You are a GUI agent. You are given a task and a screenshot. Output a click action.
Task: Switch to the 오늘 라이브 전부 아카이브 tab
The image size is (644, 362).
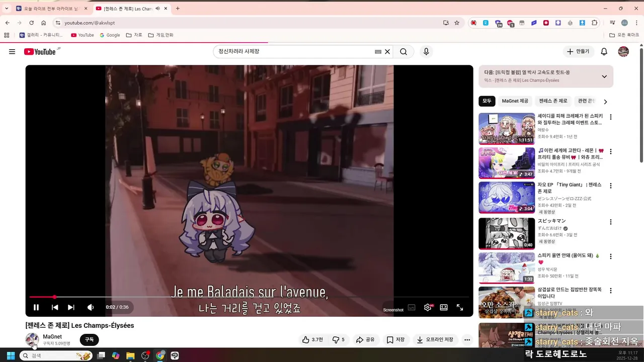[x=51, y=9]
